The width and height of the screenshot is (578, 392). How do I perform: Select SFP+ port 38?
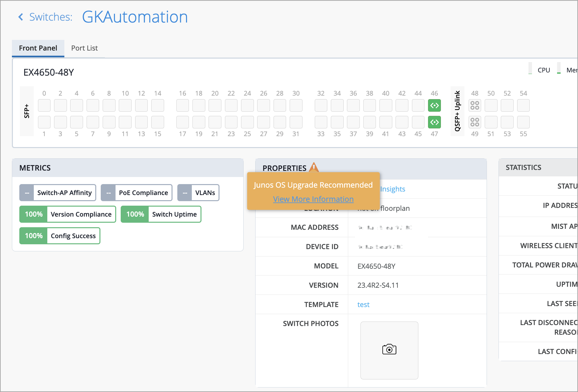coord(369,106)
